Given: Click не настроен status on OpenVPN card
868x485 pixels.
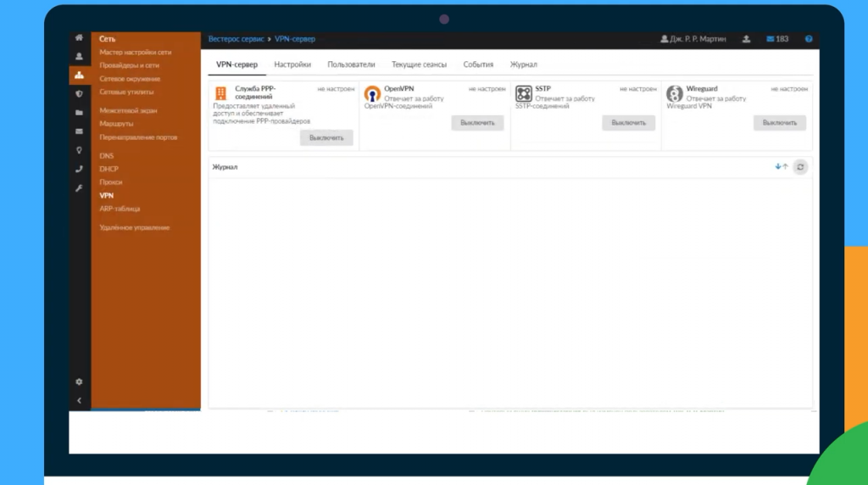Looking at the screenshot, I should point(487,88).
